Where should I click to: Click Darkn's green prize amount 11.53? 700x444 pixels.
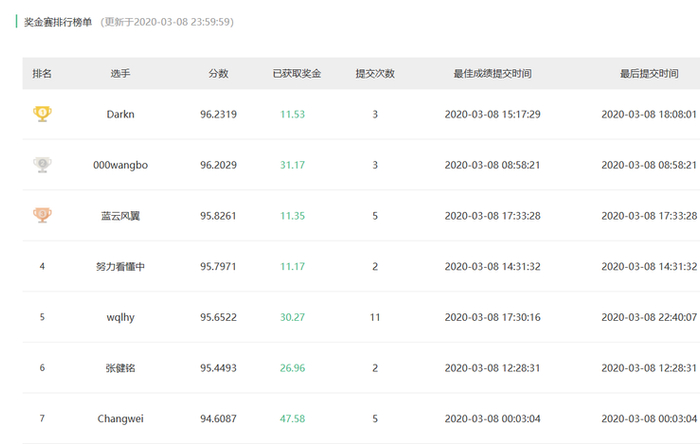point(292,115)
